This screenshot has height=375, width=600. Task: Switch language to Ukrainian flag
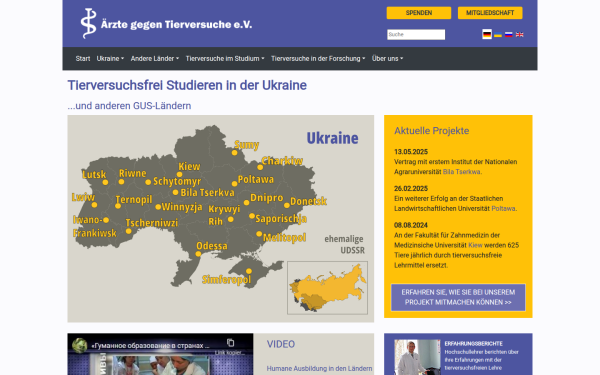(x=498, y=34)
